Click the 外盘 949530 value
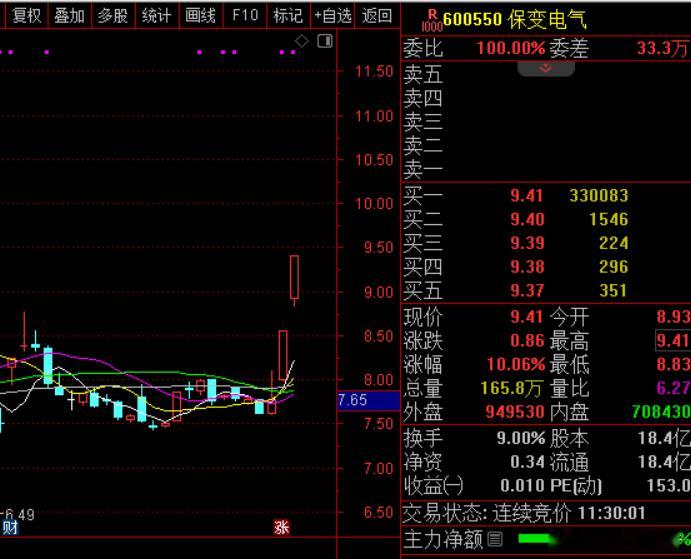 pyautogui.click(x=515, y=412)
